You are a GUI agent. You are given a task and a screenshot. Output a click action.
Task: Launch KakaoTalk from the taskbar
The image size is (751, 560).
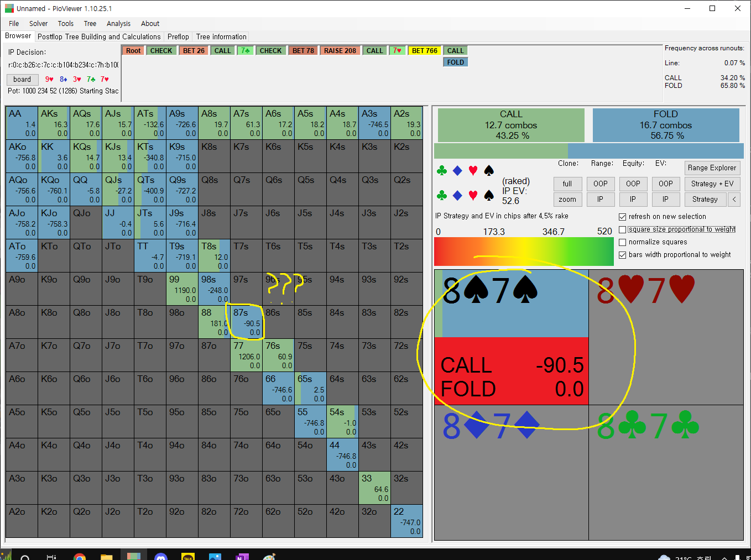click(188, 556)
